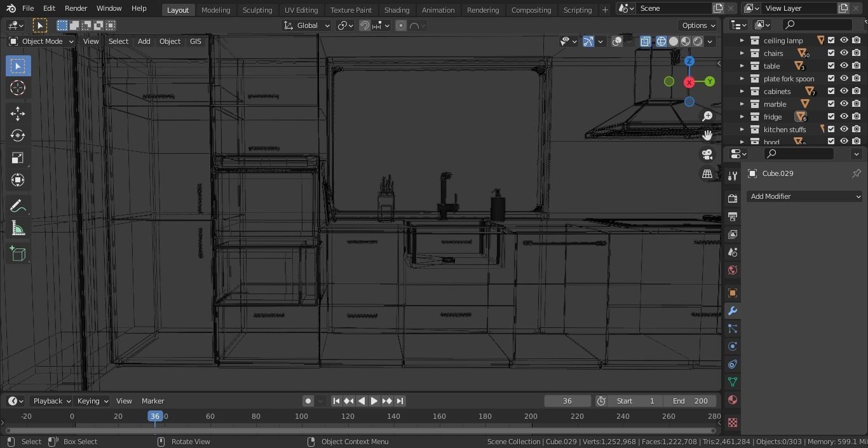Viewport: 868px width, 448px height.
Task: Open the Object Data properties tab
Action: click(x=733, y=382)
